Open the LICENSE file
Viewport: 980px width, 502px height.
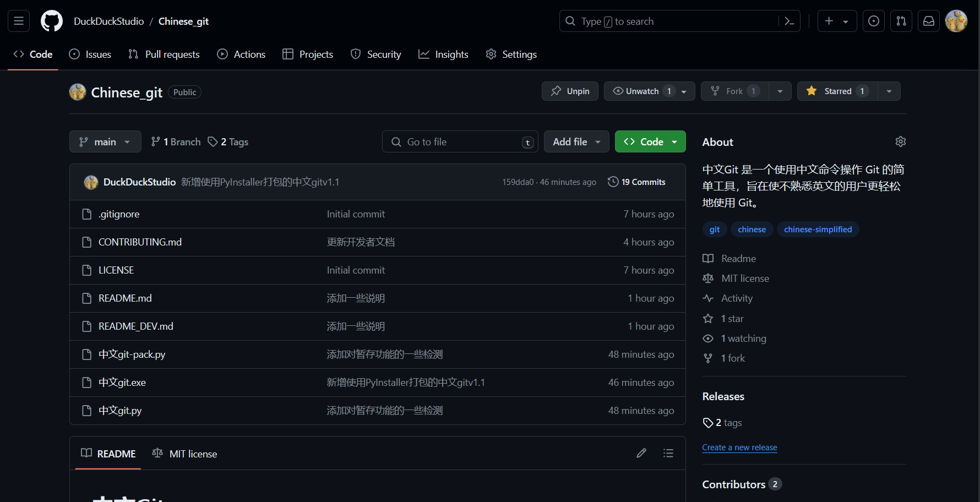click(x=116, y=270)
